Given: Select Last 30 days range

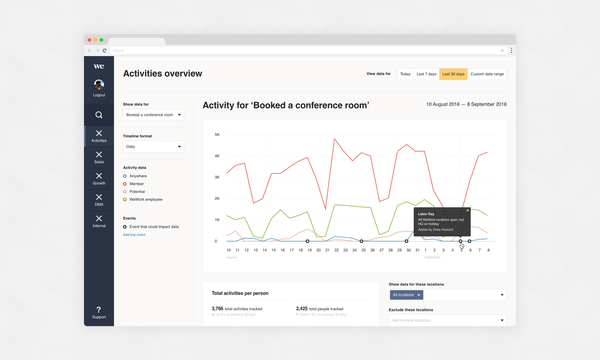Looking at the screenshot, I should click(x=453, y=74).
